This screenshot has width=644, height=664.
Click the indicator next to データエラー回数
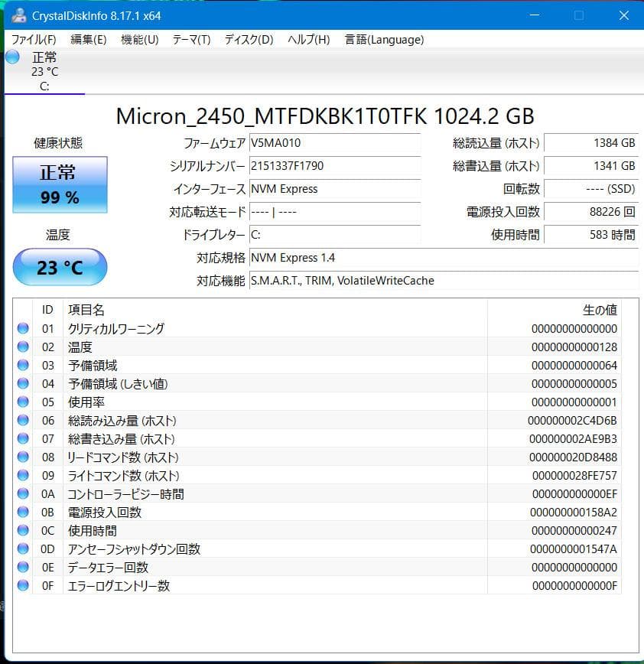click(23, 567)
